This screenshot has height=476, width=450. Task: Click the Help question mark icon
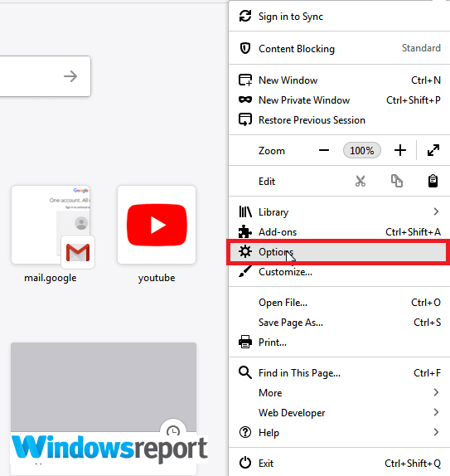pos(245,432)
